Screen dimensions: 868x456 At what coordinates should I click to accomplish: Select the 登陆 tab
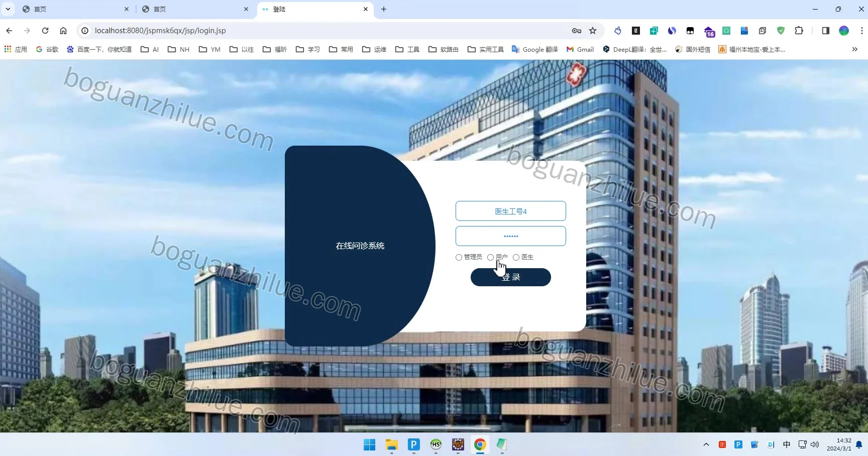pos(315,9)
